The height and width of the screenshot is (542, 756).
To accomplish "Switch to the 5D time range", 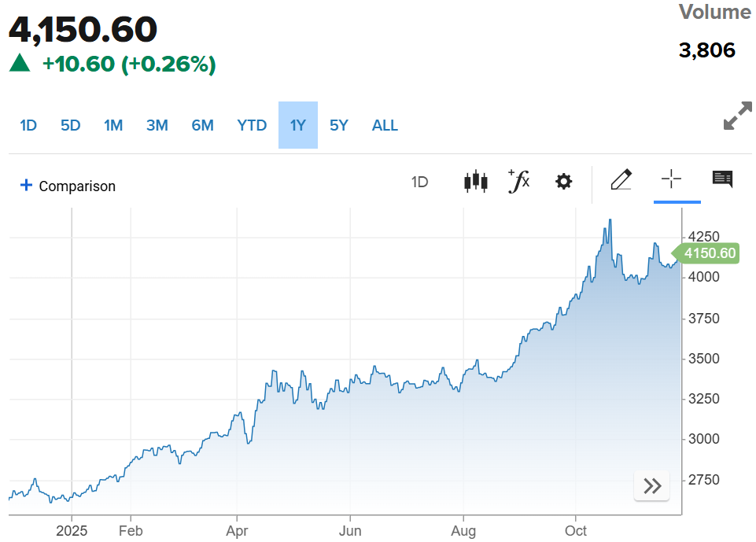I will coord(70,125).
